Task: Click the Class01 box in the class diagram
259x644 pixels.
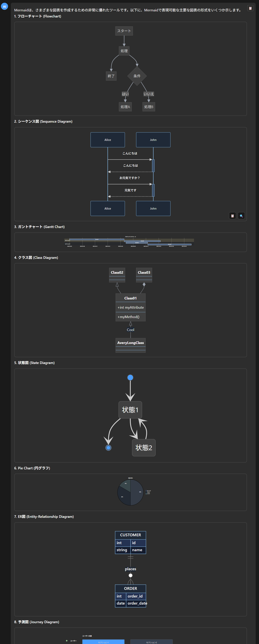Action: coord(130,298)
